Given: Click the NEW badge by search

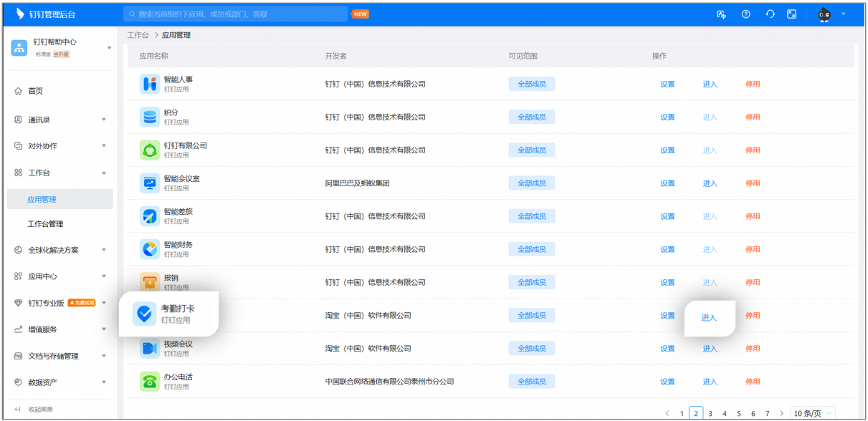Looking at the screenshot, I should click(x=361, y=14).
